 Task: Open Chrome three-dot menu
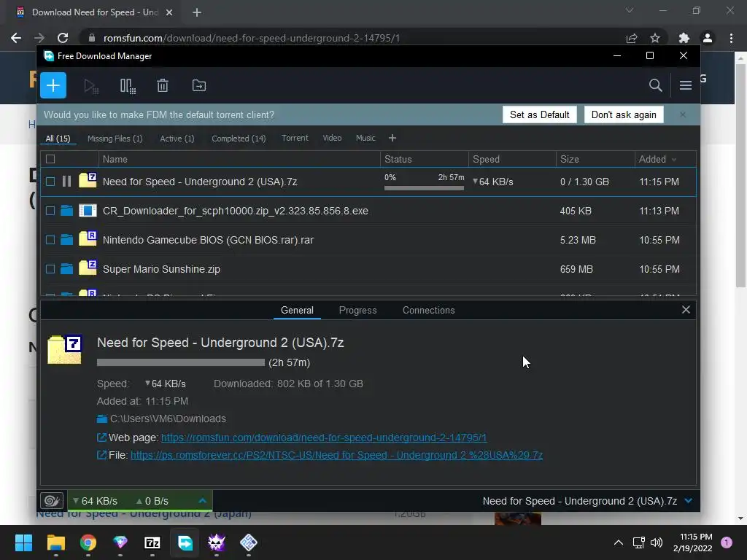coord(731,38)
